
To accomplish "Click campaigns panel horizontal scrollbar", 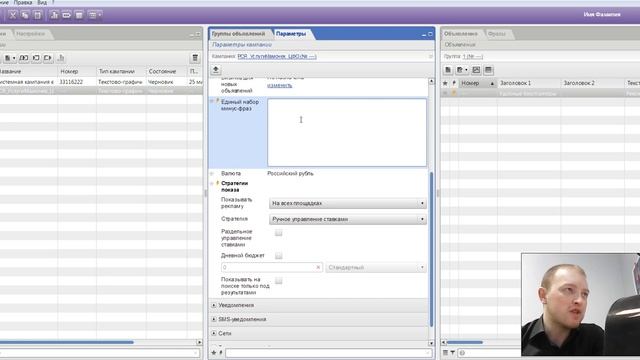I will click(x=67, y=342).
